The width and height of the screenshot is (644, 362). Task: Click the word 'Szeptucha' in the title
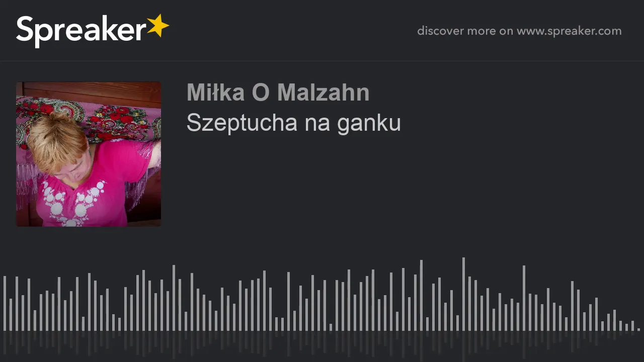coord(242,124)
